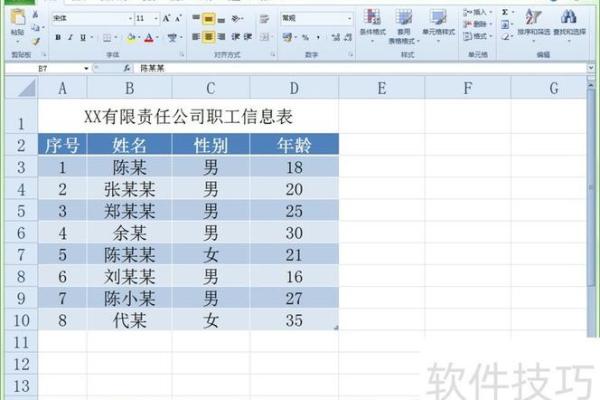Toggle Underline formatting
This screenshot has width=600, height=400.
83,38
